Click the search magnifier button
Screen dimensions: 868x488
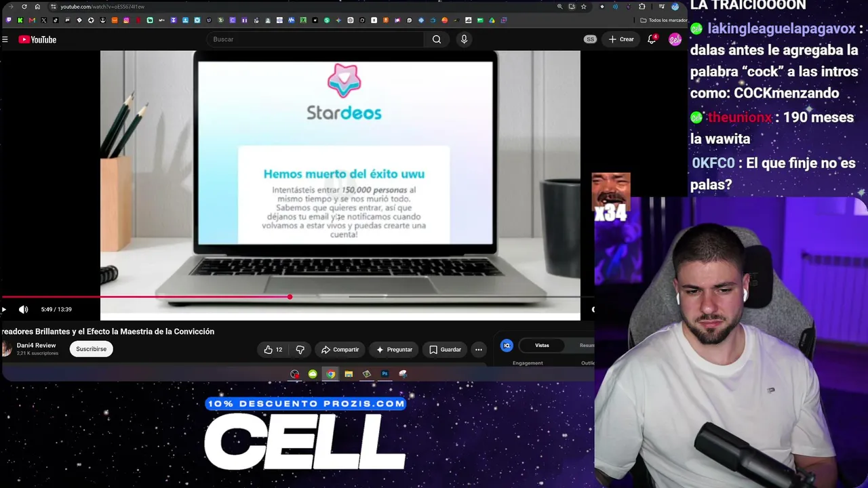click(437, 39)
